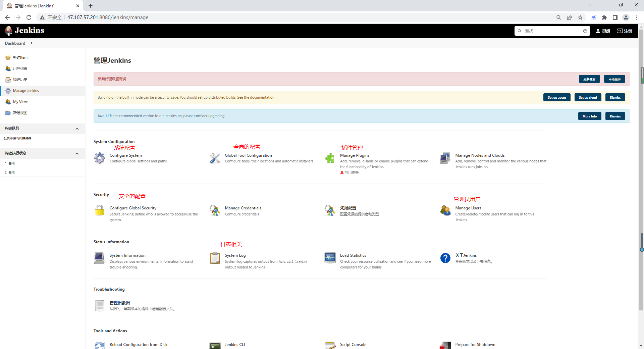Open the browser extensions puzzle icon
Viewport: 644px width, 349px height.
pyautogui.click(x=604, y=17)
